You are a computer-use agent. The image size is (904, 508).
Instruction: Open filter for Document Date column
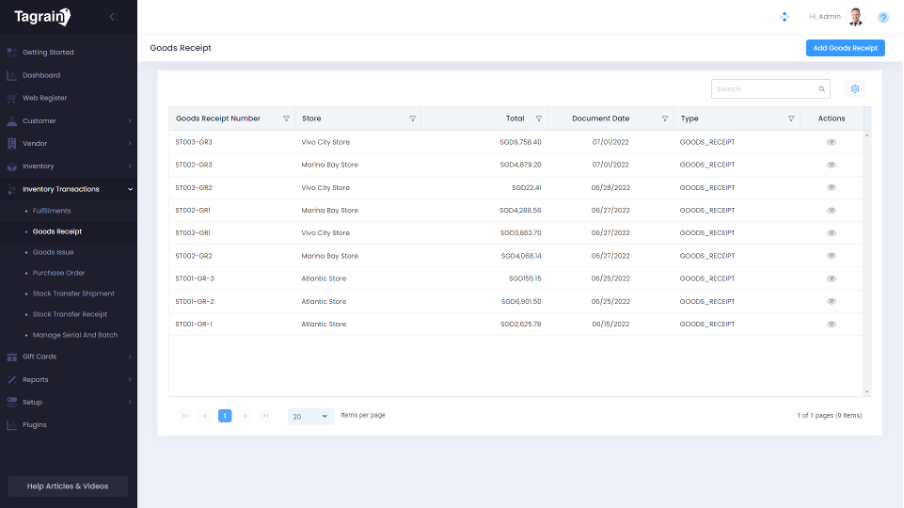pos(665,118)
